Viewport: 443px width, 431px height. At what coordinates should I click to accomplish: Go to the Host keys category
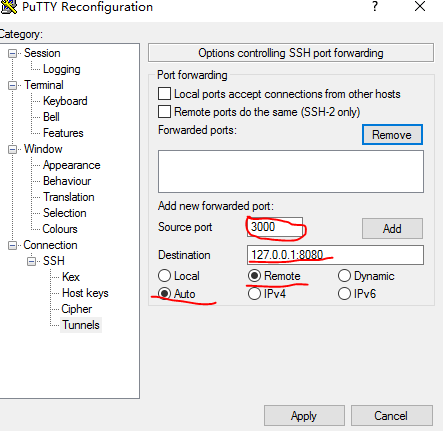click(x=85, y=293)
